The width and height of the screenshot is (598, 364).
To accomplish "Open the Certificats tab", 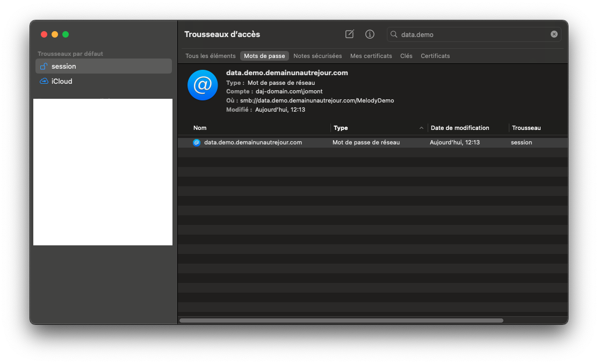I will click(435, 56).
